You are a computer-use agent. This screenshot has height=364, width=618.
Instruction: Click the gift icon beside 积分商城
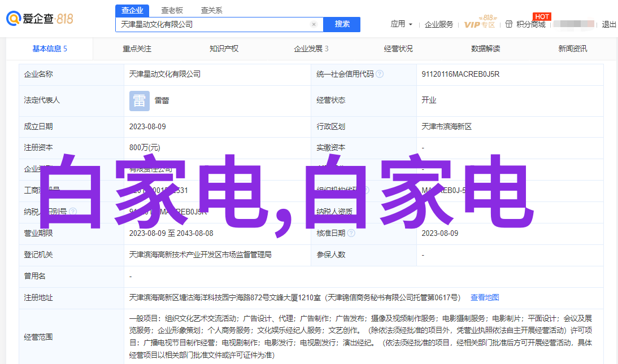click(x=509, y=24)
